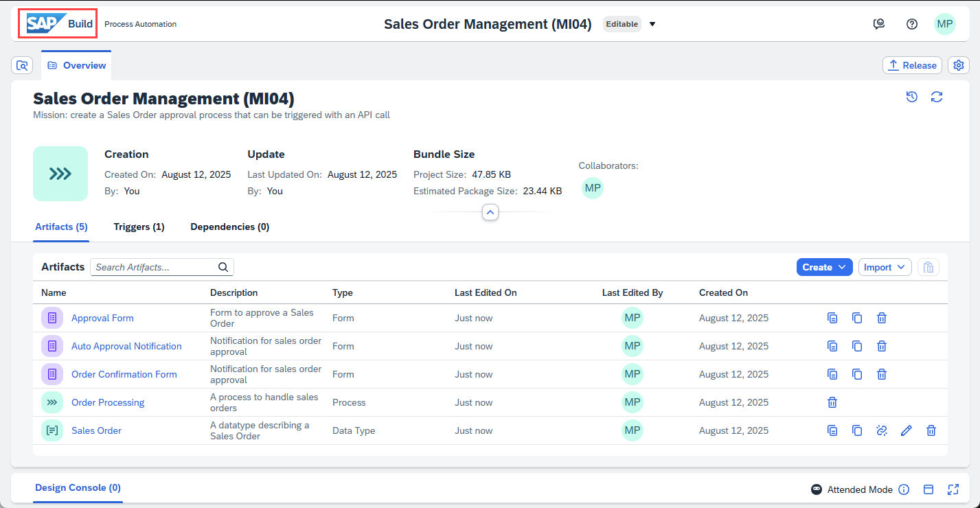Open the Order Confirmation Form link
This screenshot has height=508, width=980.
[x=124, y=374]
